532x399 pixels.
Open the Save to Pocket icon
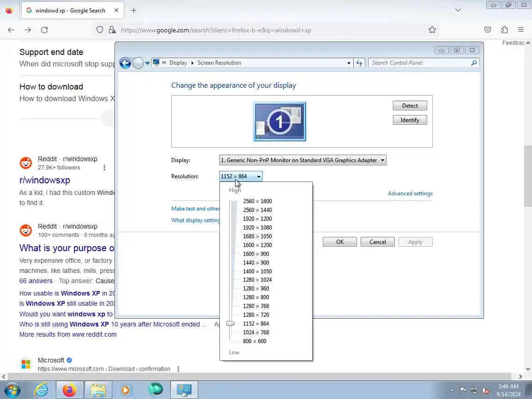pyautogui.click(x=488, y=30)
